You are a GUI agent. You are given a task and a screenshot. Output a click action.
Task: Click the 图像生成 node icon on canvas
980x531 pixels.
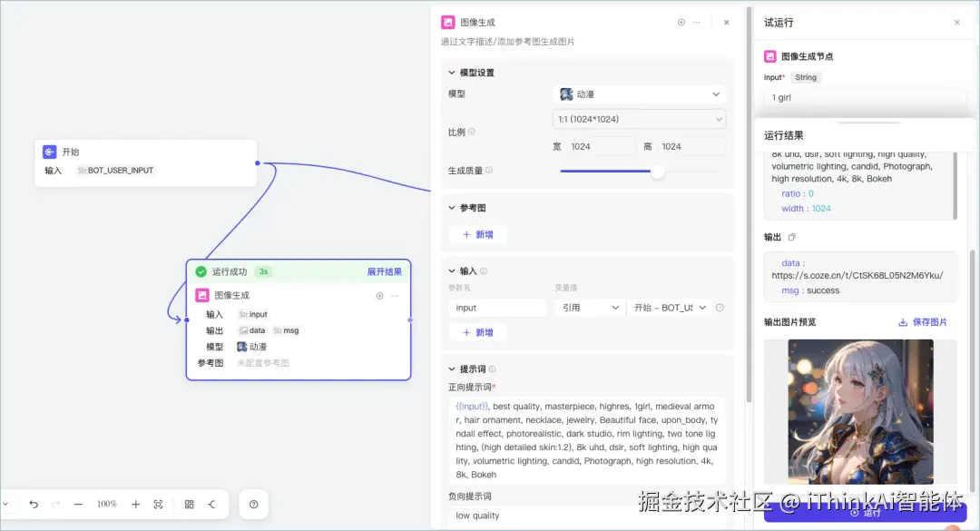201,295
